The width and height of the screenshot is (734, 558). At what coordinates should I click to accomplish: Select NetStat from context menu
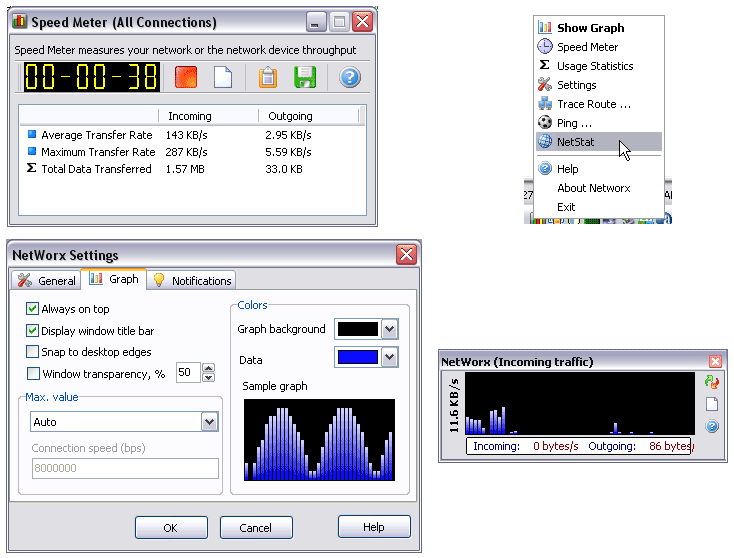tap(599, 142)
